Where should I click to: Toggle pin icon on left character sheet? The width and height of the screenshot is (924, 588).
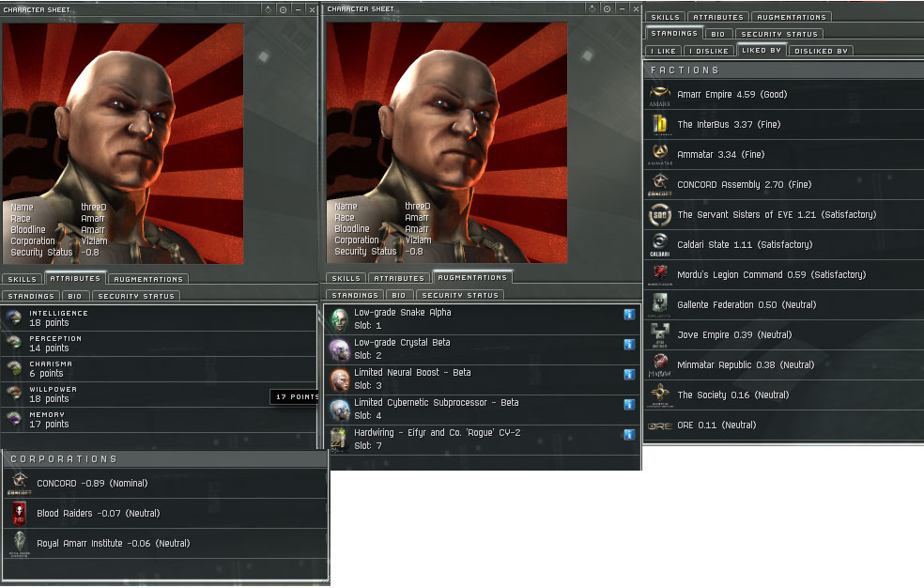[x=269, y=9]
